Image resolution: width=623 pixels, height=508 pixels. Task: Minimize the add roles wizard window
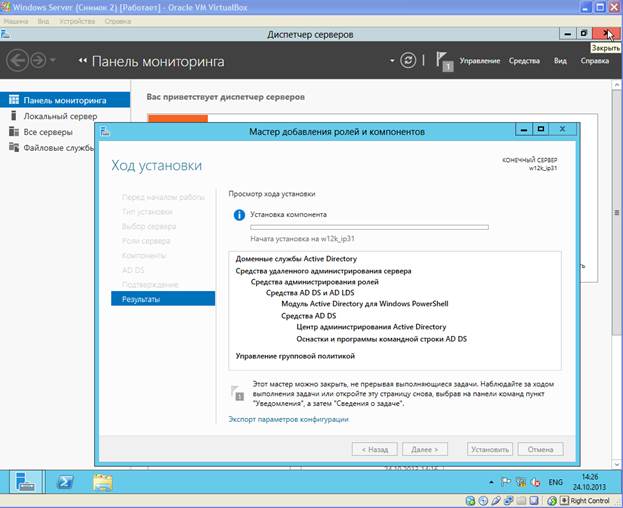click(x=524, y=129)
